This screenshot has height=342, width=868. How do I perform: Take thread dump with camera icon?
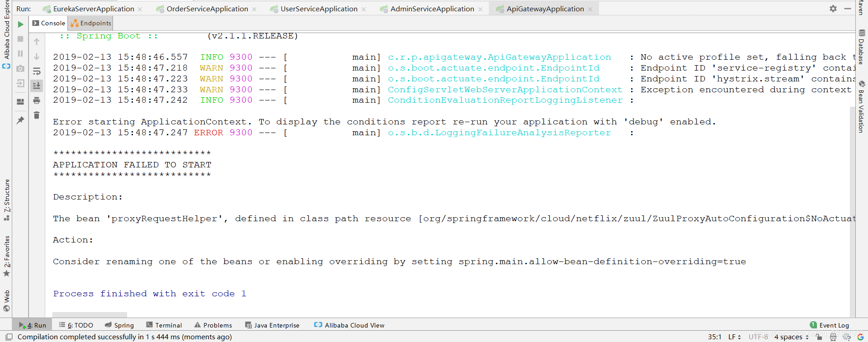(20, 68)
